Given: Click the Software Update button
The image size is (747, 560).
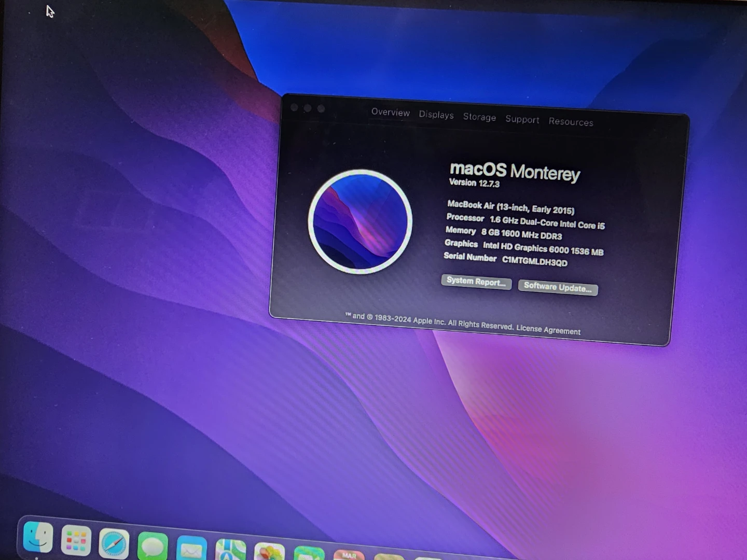Looking at the screenshot, I should click(558, 287).
